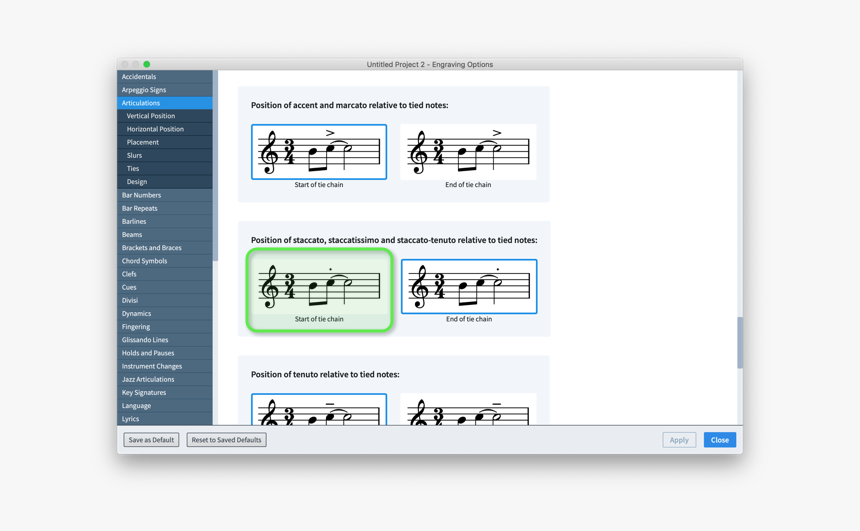Select tenuto end of tie chain thumbnail
The height and width of the screenshot is (531, 860).
click(x=467, y=409)
